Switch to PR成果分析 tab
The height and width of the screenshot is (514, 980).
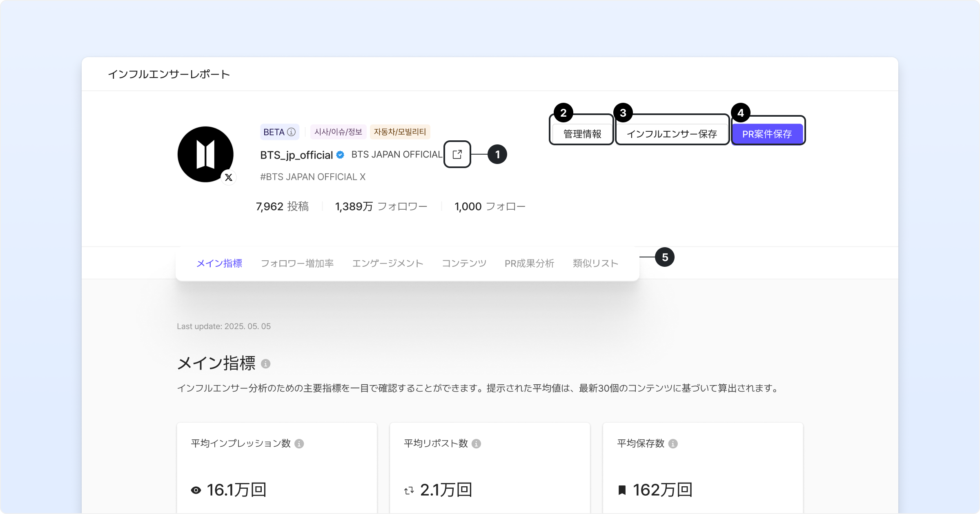coord(529,264)
